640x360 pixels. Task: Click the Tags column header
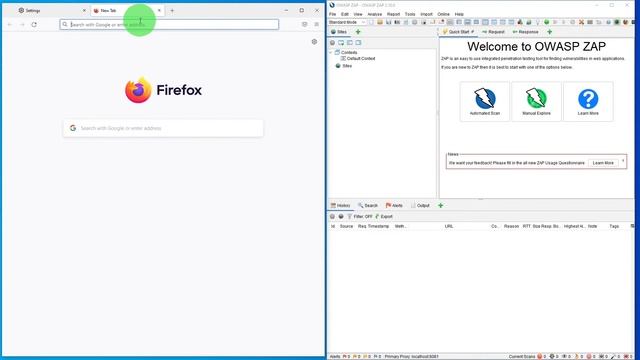614,226
